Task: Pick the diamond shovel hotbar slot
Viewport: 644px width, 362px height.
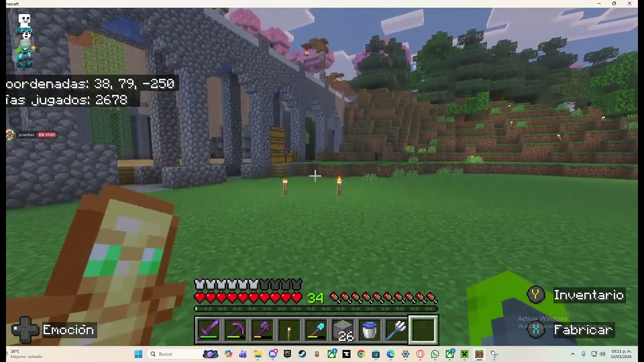Action: (x=316, y=330)
